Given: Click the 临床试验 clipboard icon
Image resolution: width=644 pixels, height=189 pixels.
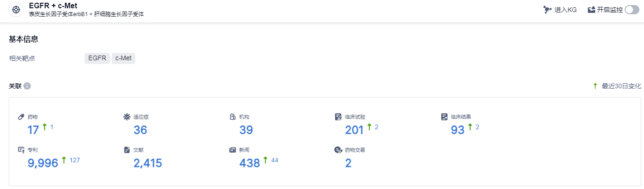Looking at the screenshot, I should 339,117.
